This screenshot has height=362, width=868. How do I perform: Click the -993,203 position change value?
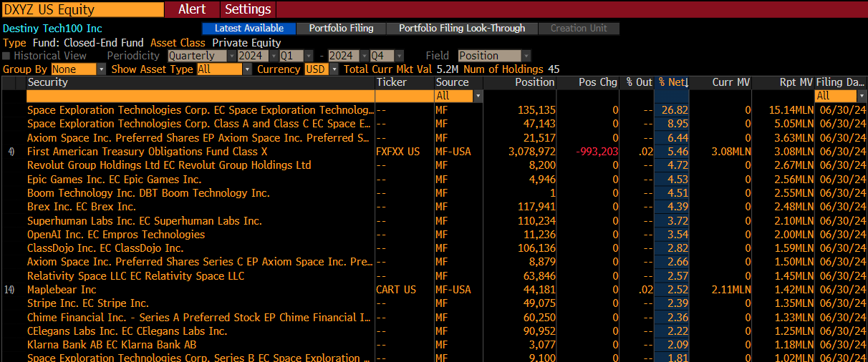point(597,152)
